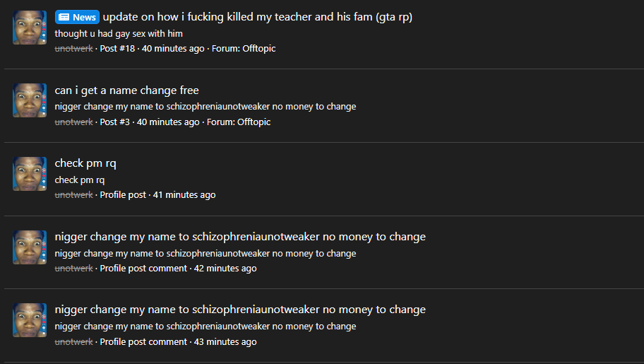
Task: Click the unotwerk username on the 41 minutes ago profile post
Action: click(x=74, y=195)
